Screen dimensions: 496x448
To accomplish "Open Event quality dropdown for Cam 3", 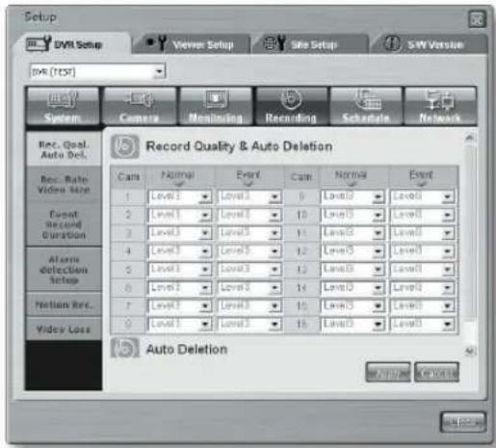I will point(249,233).
